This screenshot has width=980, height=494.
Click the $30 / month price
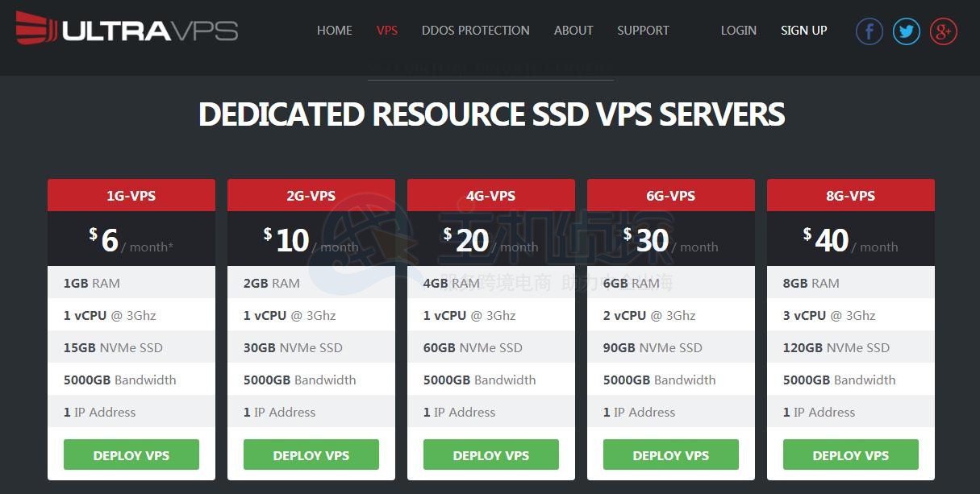671,240
